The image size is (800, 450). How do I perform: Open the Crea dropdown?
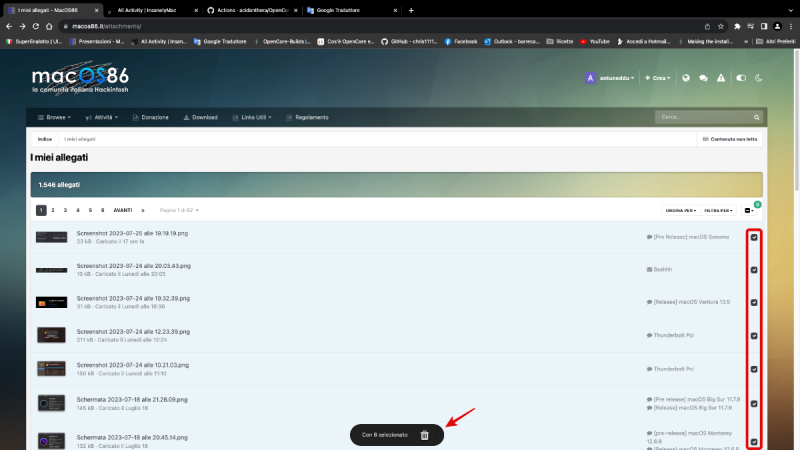658,78
